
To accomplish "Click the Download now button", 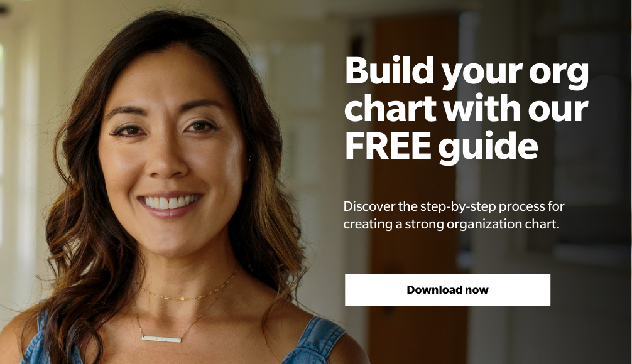I will [447, 290].
